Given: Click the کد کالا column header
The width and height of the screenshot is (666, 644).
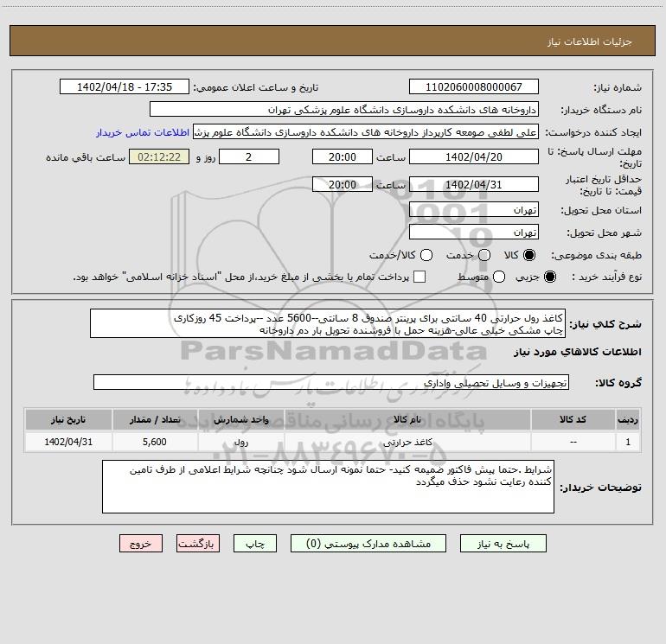Looking at the screenshot, I should [x=573, y=419].
